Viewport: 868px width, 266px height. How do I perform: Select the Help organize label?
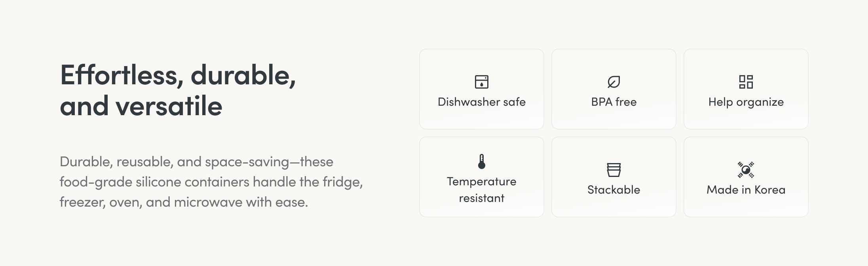click(x=746, y=102)
